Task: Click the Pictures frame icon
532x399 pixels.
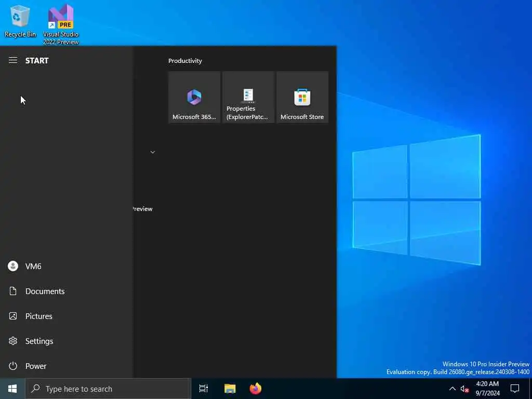Action: [x=13, y=316]
